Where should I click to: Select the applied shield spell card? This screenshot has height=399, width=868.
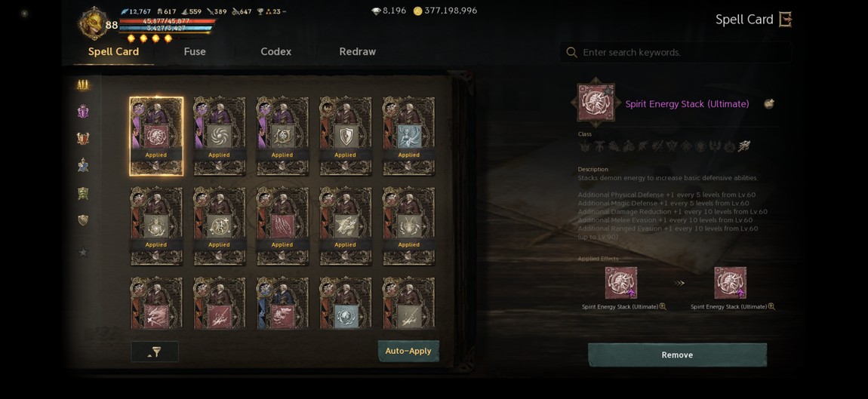click(346, 136)
